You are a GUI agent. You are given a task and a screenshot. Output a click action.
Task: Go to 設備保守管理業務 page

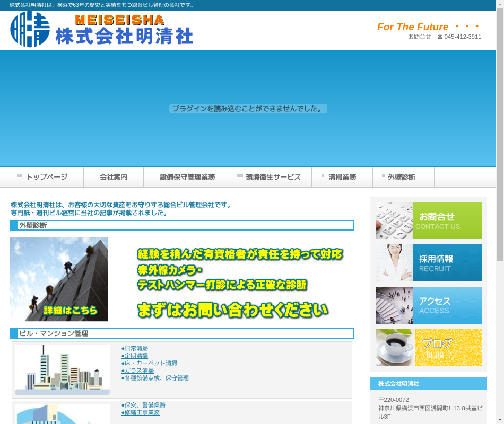[x=187, y=177]
